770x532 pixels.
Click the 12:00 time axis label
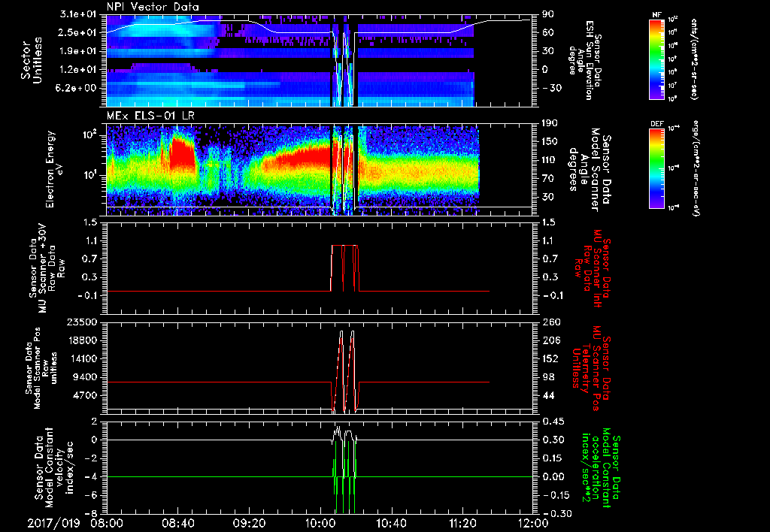click(533, 522)
